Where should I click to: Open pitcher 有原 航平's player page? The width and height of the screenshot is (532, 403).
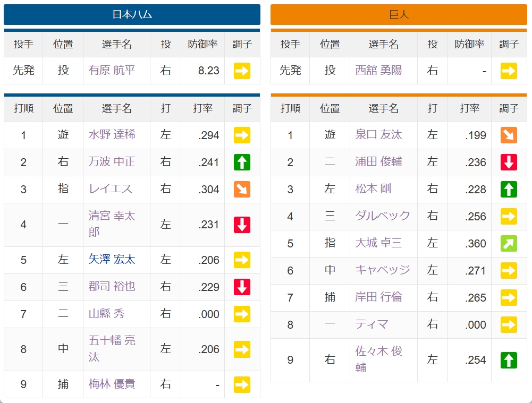point(112,70)
